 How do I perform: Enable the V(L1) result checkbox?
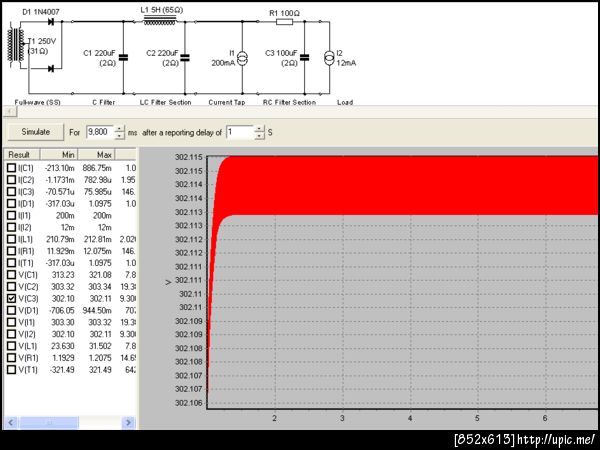pos(11,346)
